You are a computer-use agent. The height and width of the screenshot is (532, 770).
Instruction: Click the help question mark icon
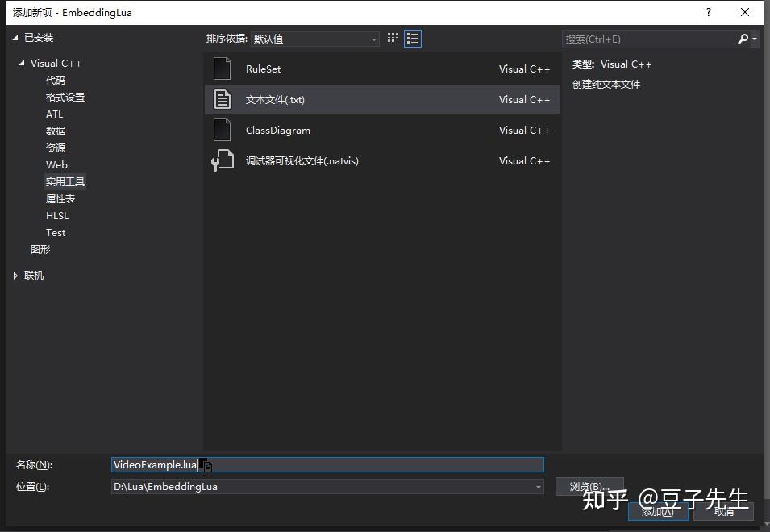point(708,12)
